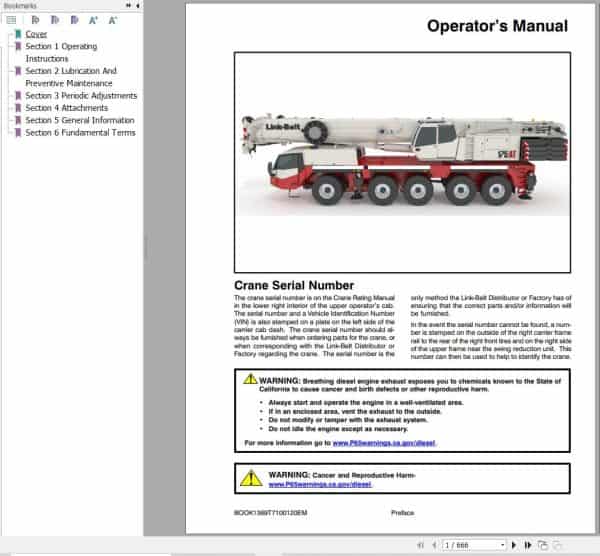The width and height of the screenshot is (600, 556).
Task: Open the P65warnings link under Cancer and Reproductive Harm
Action: [320, 484]
